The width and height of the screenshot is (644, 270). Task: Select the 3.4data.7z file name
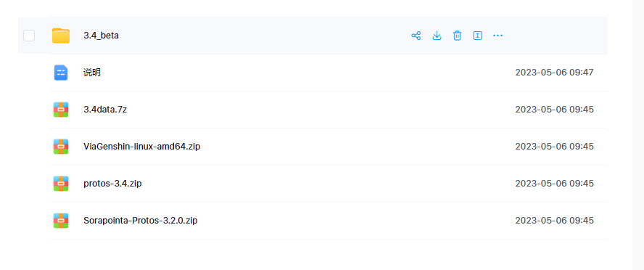click(x=105, y=110)
